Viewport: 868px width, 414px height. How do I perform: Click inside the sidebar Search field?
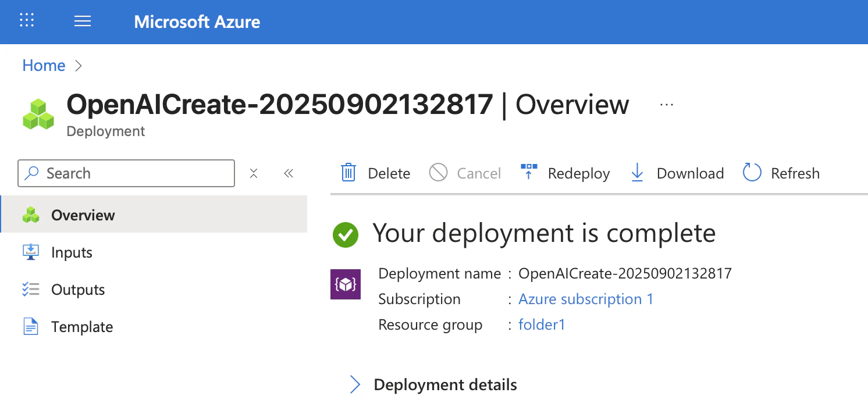pos(126,173)
